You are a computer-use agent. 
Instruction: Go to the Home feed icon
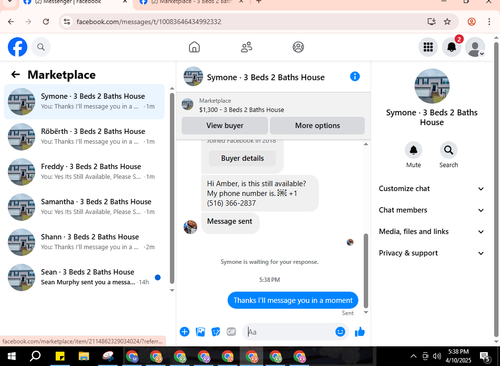click(x=194, y=47)
